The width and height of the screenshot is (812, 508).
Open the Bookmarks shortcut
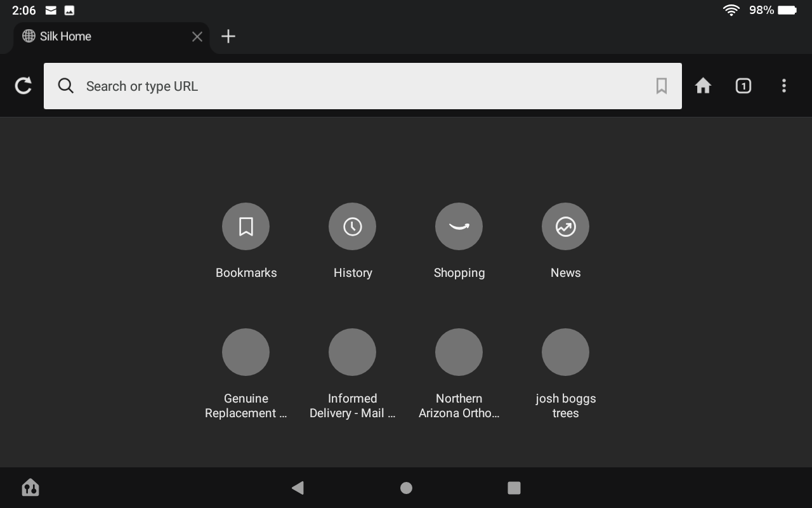click(246, 241)
